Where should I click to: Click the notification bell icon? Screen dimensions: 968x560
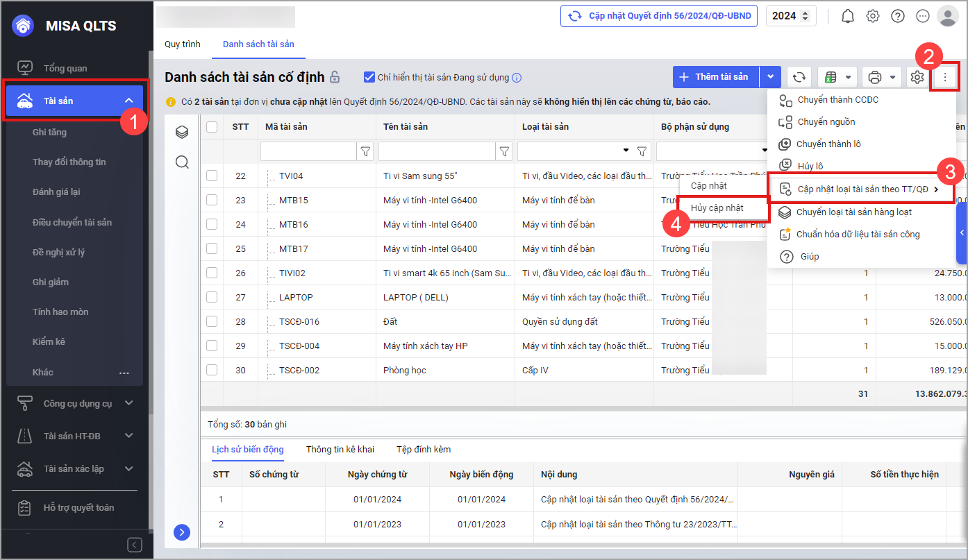tap(847, 16)
